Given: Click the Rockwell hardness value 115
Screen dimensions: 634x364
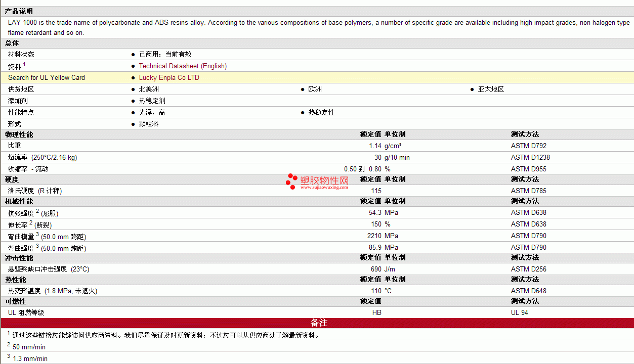Looking at the screenshot, I should (x=376, y=191).
